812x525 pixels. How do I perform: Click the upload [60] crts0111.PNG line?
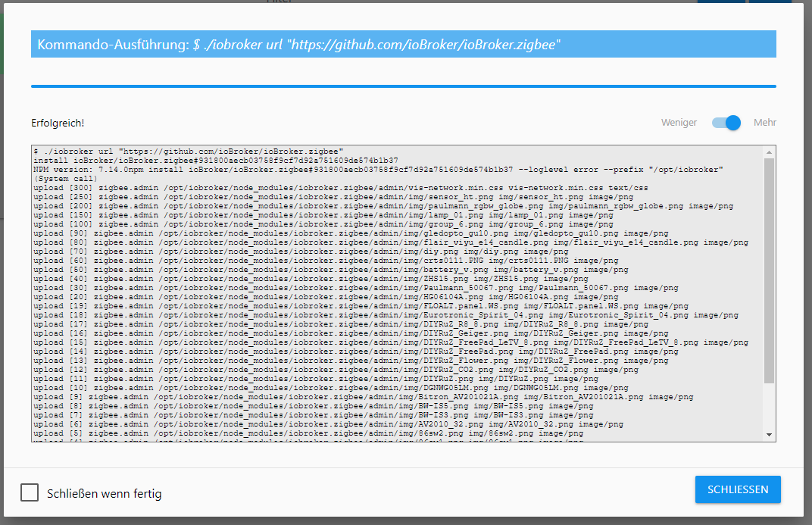coord(326,261)
